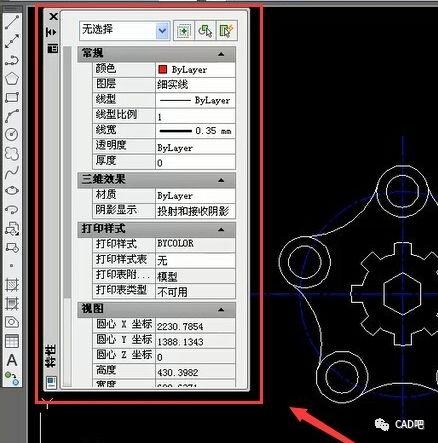438x443 pixels.
Task: Select the Line draw tool
Action: click(12, 22)
